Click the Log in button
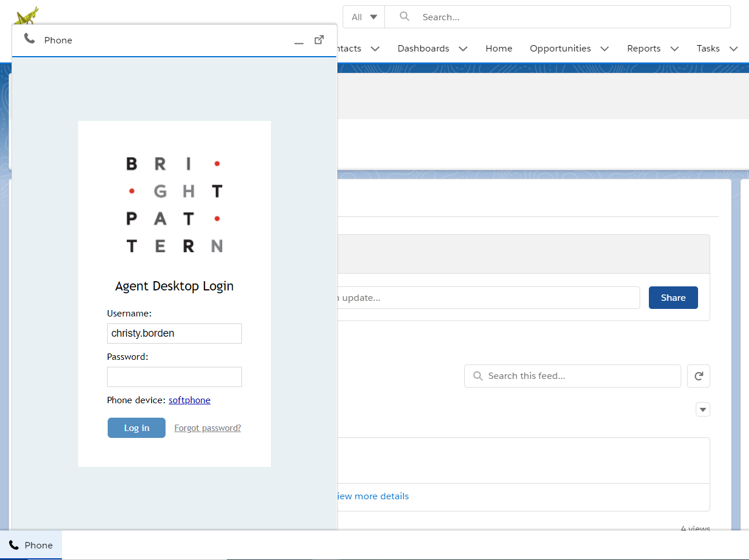Screen dimensions: 749x560 point(137,428)
